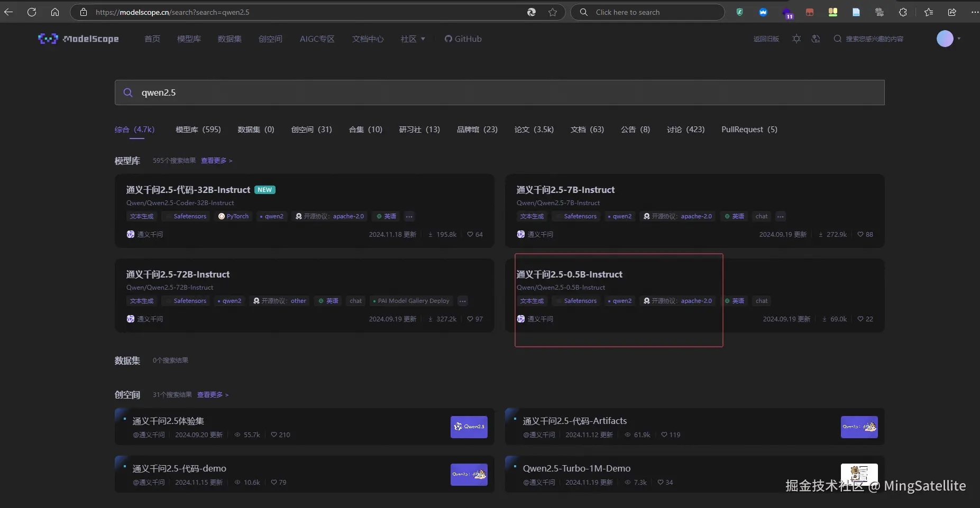
Task: Open the GitHub link in navigation
Action: (x=463, y=39)
